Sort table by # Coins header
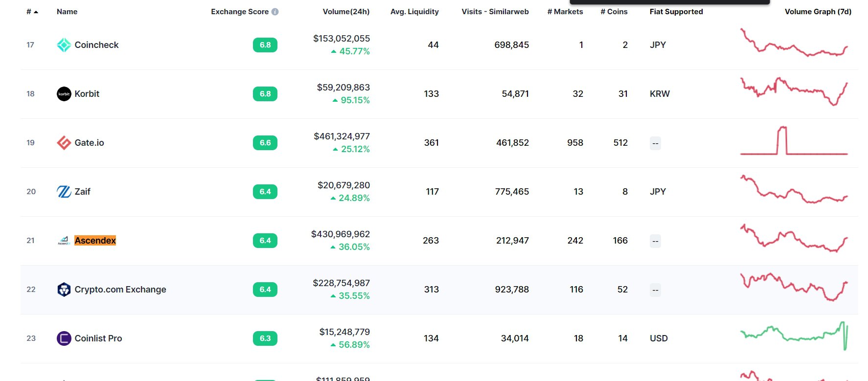868x381 pixels. click(614, 12)
